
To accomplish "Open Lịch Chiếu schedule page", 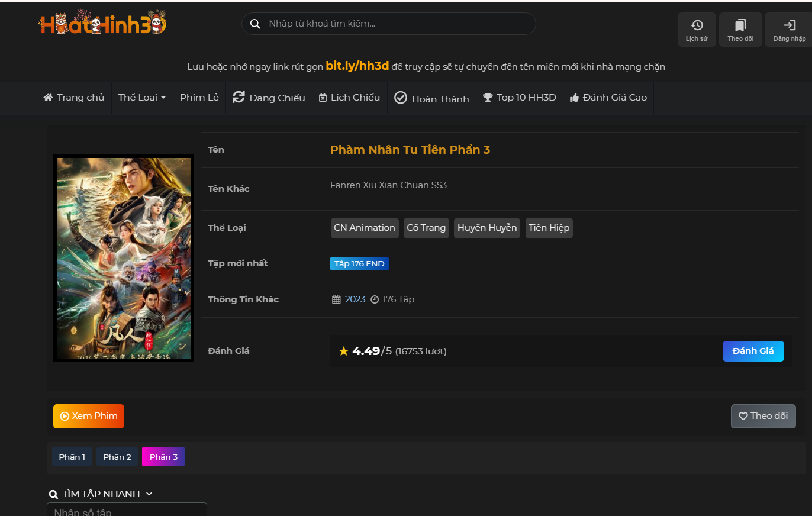I will [349, 98].
